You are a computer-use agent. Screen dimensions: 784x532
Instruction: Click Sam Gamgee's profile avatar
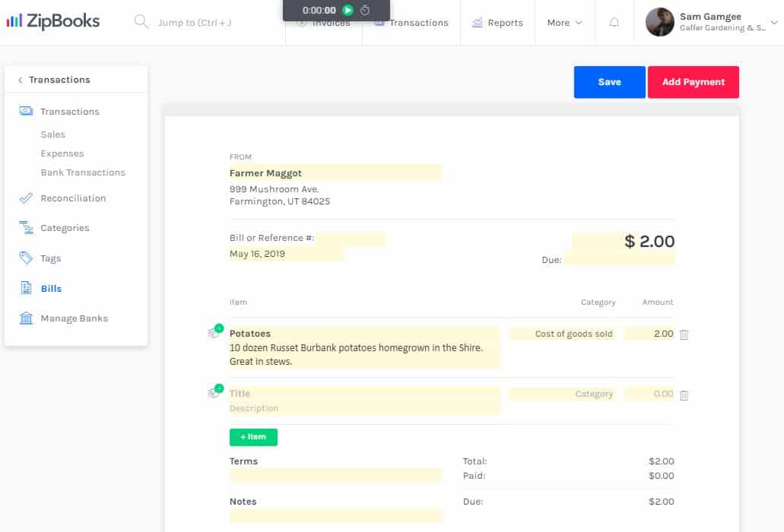(659, 22)
